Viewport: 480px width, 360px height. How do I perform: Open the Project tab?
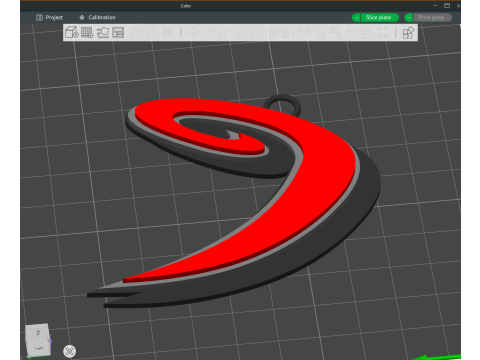point(49,17)
